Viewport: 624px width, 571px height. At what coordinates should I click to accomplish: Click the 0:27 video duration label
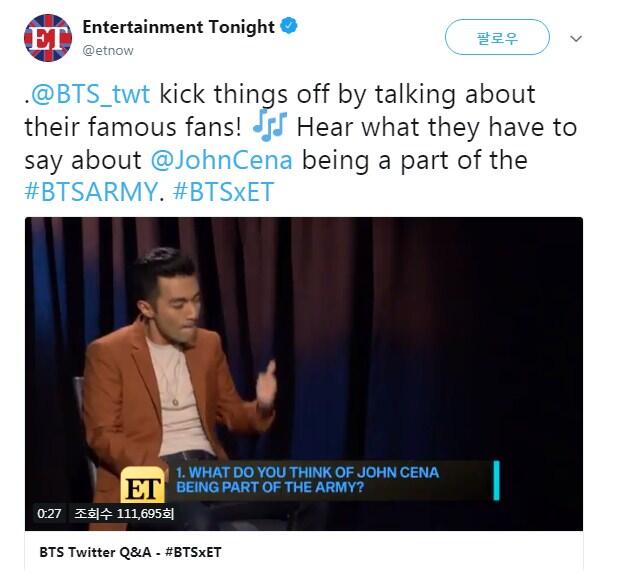coord(49,513)
